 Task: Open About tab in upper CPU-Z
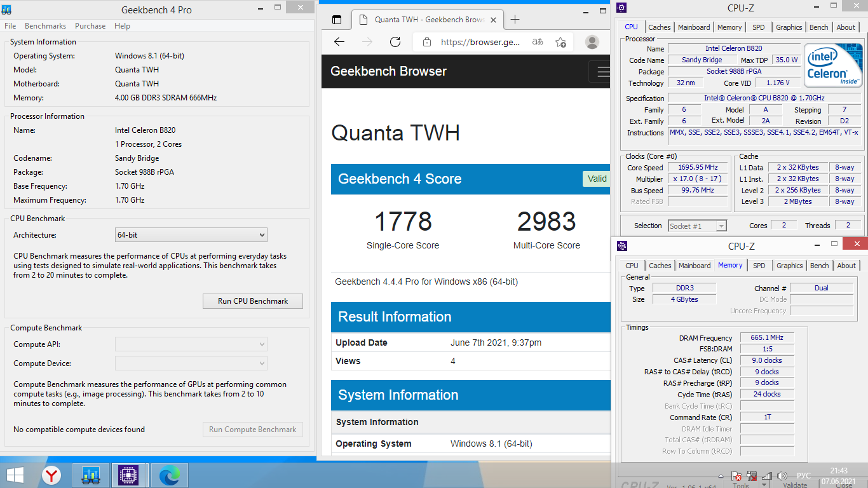tap(846, 27)
